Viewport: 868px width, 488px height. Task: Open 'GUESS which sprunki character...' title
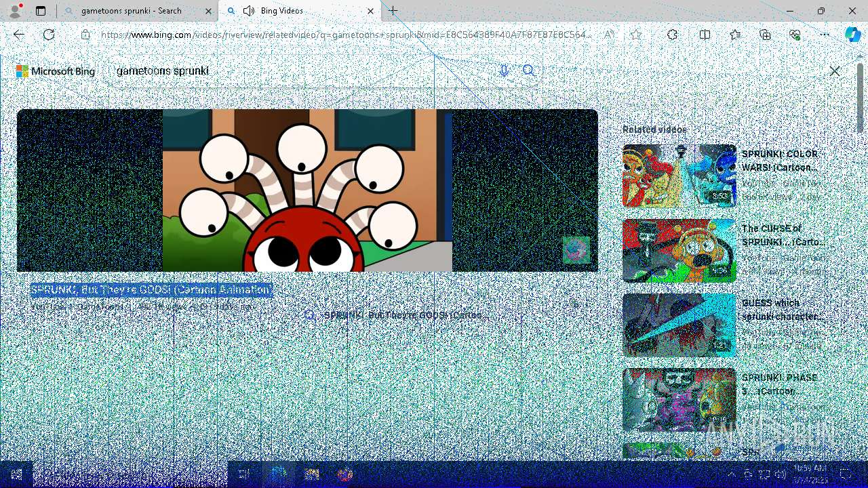(782, 310)
